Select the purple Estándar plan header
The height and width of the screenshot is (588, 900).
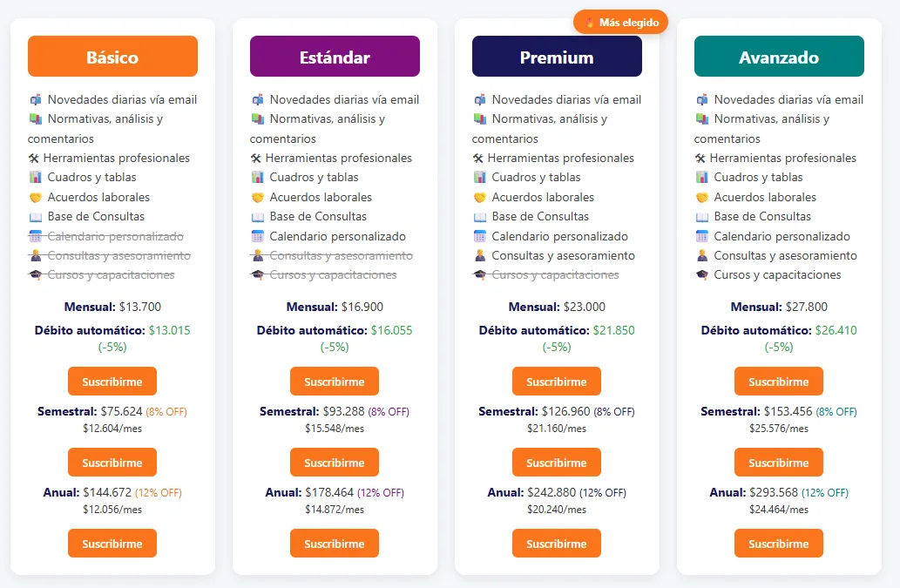[335, 57]
